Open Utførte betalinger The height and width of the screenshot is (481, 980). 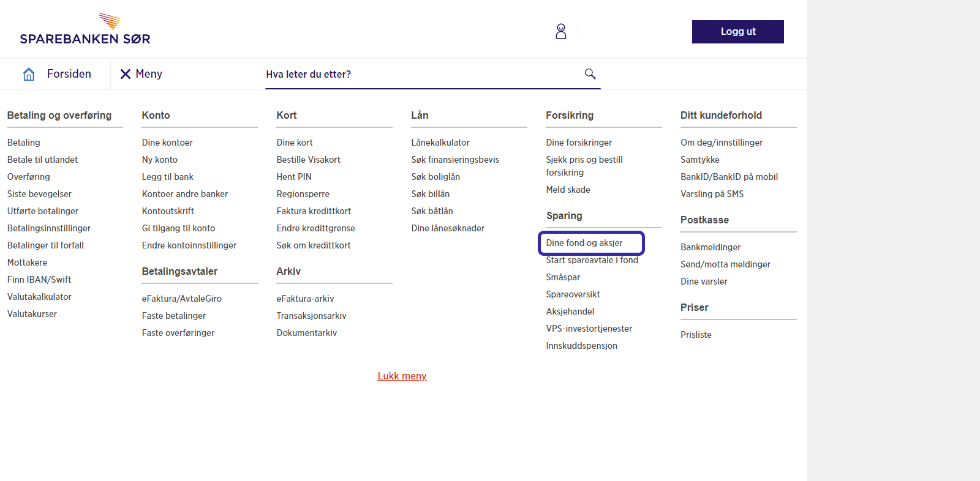43,211
